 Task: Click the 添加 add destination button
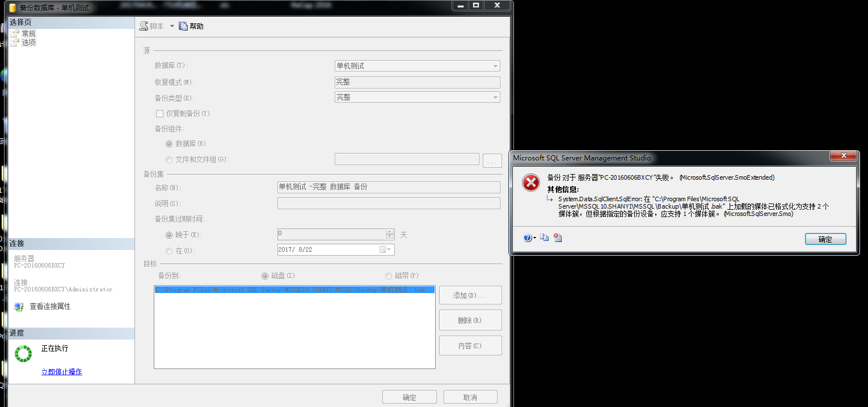coord(470,295)
